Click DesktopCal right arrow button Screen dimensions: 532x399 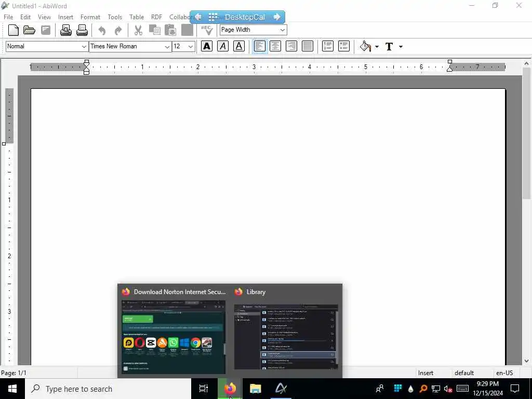point(277,17)
